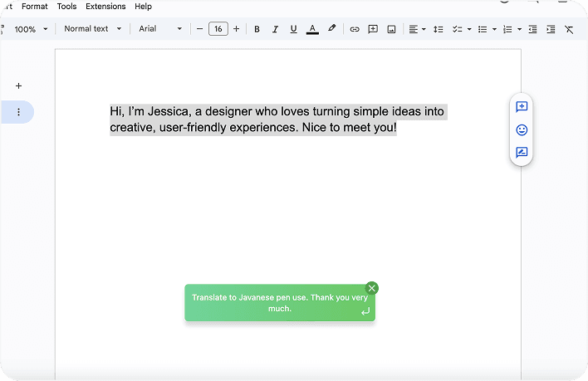Open the text color picker
Image resolution: width=588 pixels, height=381 pixels.
click(x=312, y=29)
